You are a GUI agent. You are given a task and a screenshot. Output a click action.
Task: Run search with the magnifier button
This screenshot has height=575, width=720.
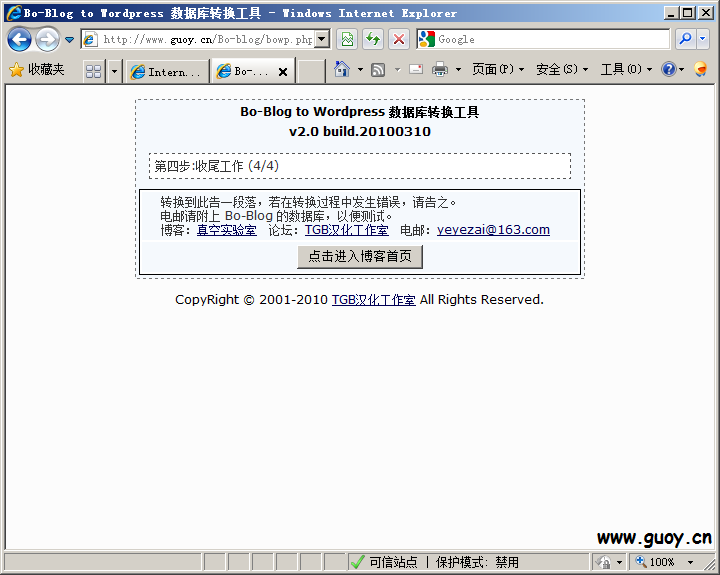click(x=686, y=39)
